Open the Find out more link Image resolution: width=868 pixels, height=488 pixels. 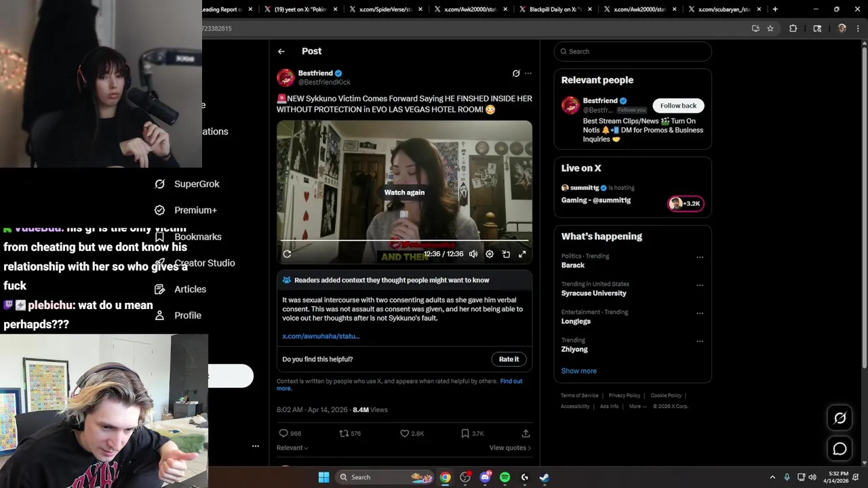(511, 381)
